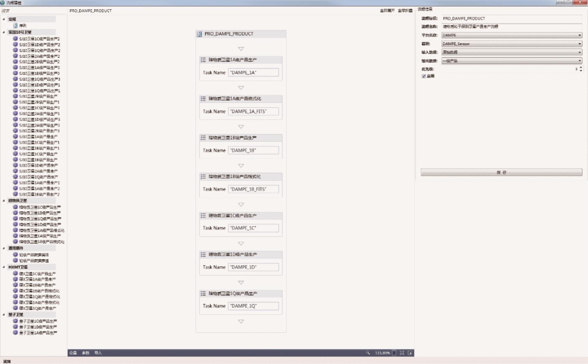The width and height of the screenshot is (588, 364).
Task: Click gear icon of 硬X卫星1Q级产品格式化
Action: pyautogui.click(x=15, y=296)
